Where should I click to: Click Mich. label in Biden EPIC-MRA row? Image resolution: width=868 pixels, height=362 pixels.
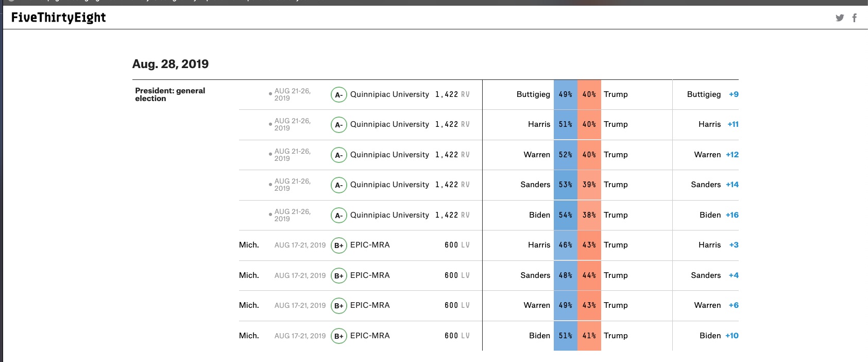coord(249,336)
